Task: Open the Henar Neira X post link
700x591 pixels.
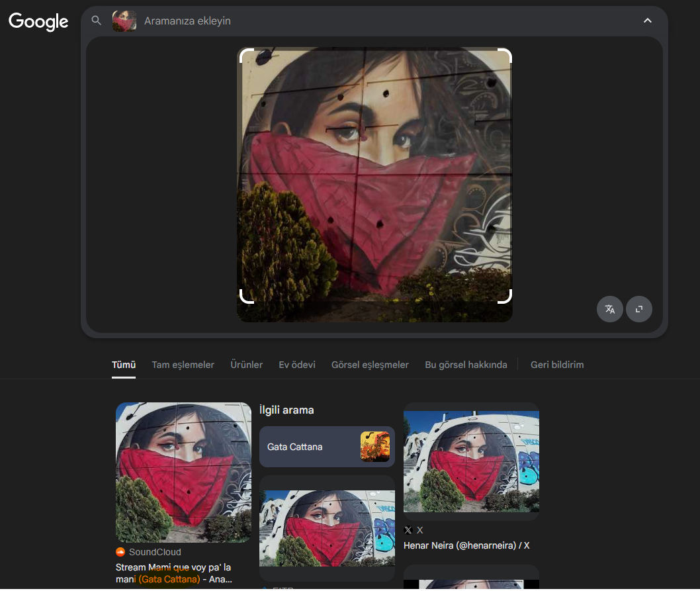Action: click(x=466, y=546)
